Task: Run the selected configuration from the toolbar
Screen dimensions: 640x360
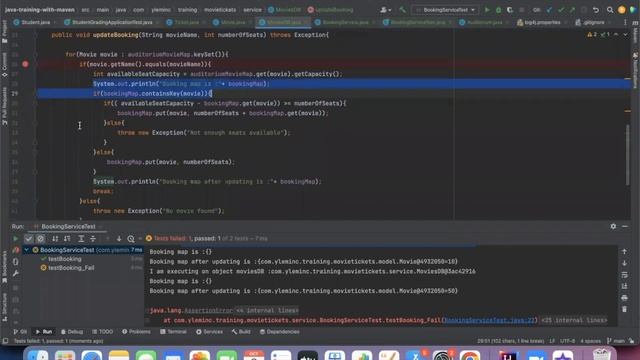Action: (x=487, y=10)
